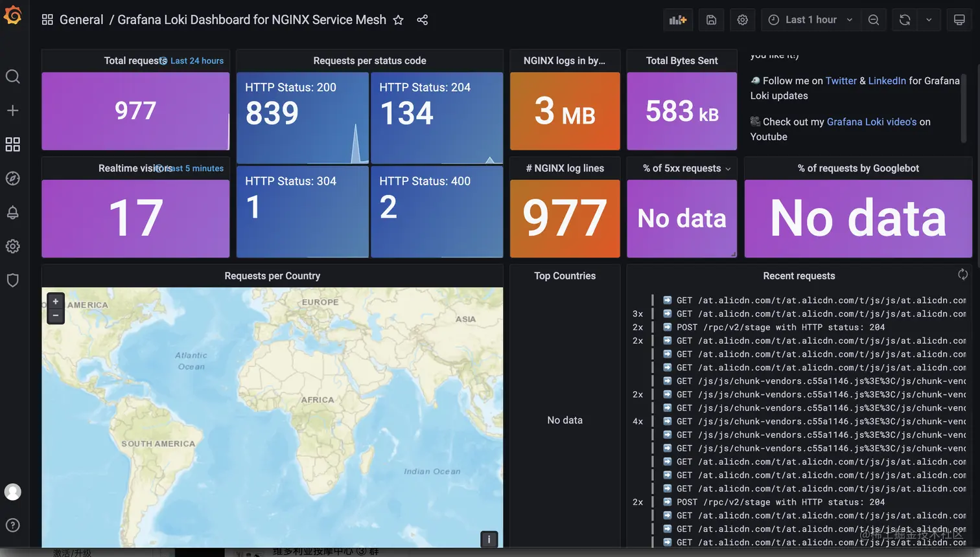Viewport: 980px width, 557px height.
Task: Open the Top Countries panel title
Action: click(565, 276)
